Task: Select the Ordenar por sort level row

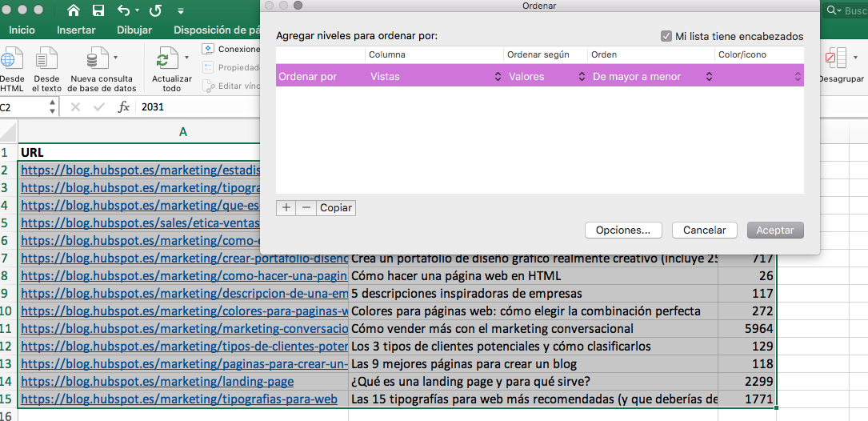Action: pyautogui.click(x=540, y=76)
